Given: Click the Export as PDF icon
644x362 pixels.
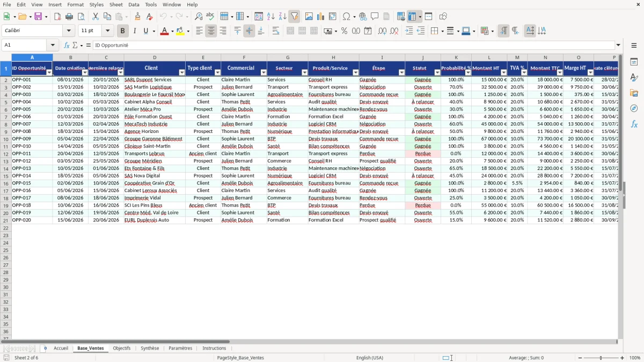Looking at the screenshot, I should 57,17.
